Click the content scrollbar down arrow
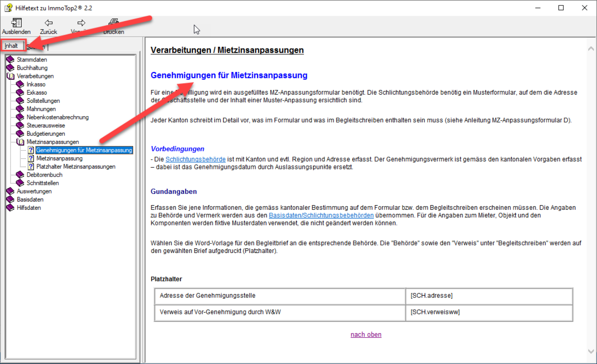Viewport: 597px width, 364px height. click(591, 351)
